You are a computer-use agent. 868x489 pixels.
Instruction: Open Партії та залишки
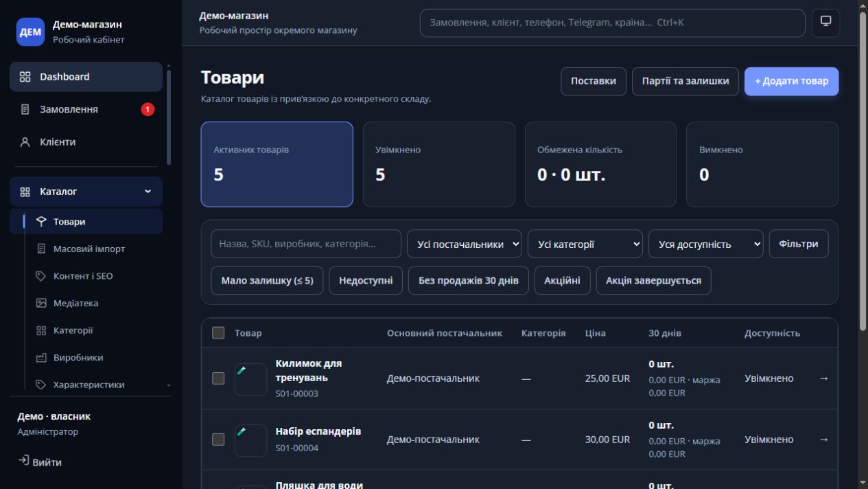(x=685, y=81)
